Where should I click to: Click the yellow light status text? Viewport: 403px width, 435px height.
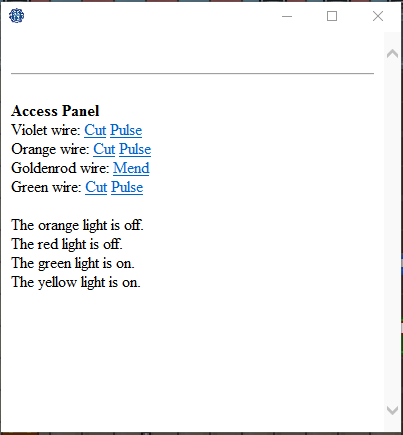[76, 282]
